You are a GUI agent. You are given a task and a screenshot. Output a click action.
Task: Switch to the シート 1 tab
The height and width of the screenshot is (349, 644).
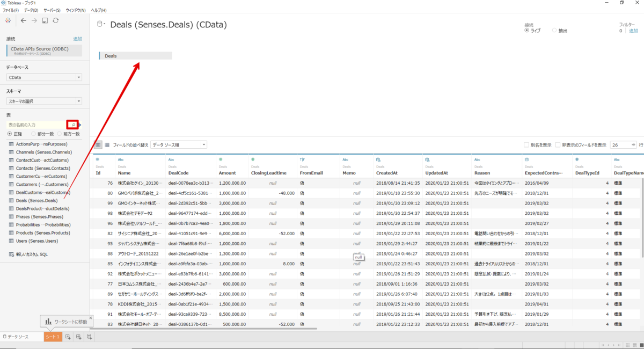[53, 337]
